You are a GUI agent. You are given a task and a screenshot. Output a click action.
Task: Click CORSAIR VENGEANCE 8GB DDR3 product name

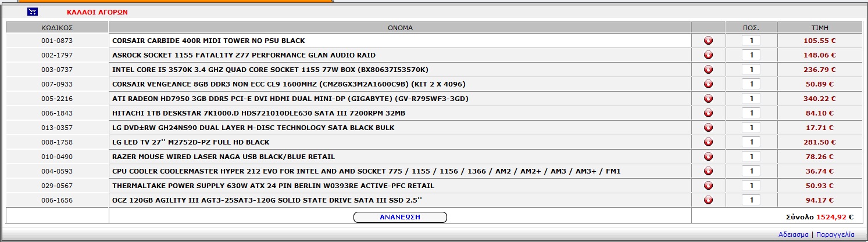(288, 84)
